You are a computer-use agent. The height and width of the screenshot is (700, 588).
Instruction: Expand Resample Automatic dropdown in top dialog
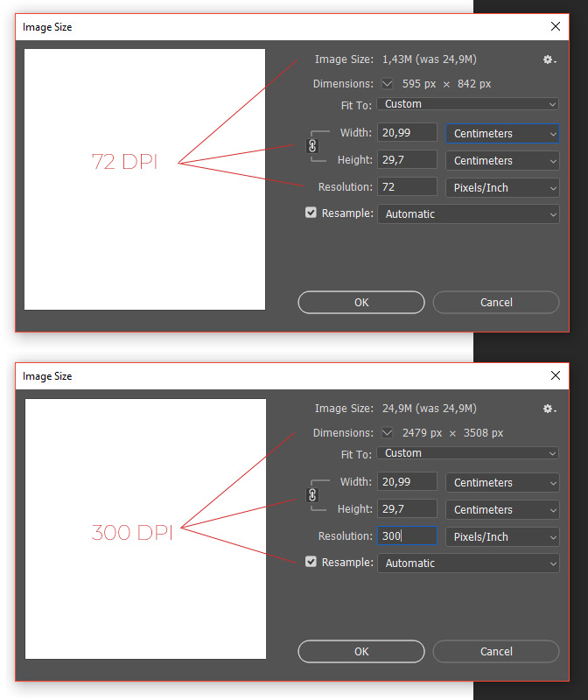click(468, 214)
